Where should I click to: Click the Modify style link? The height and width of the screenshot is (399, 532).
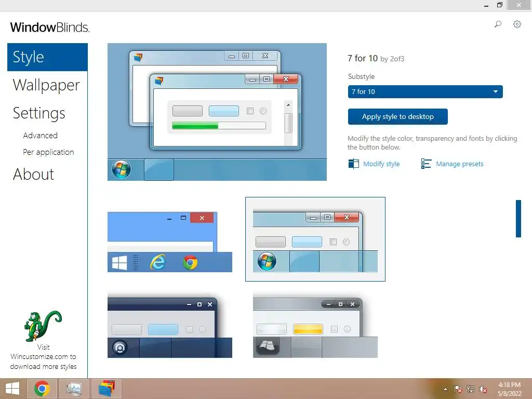point(381,164)
